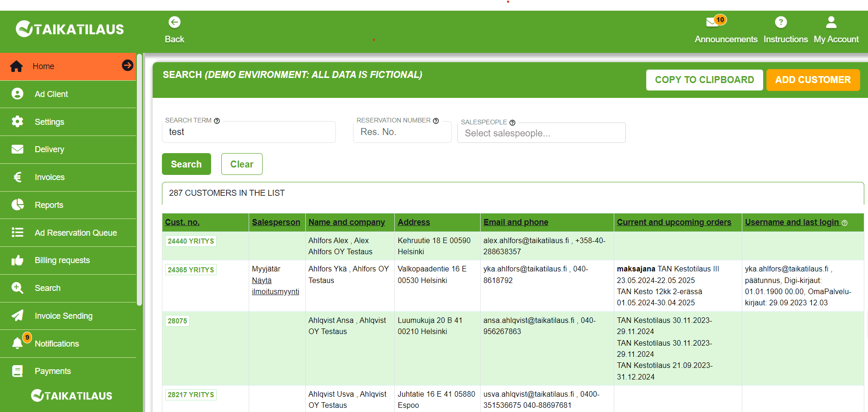Screen dimensions: 868x412
Task: Click the Reports pie chart icon
Action: coord(18,205)
